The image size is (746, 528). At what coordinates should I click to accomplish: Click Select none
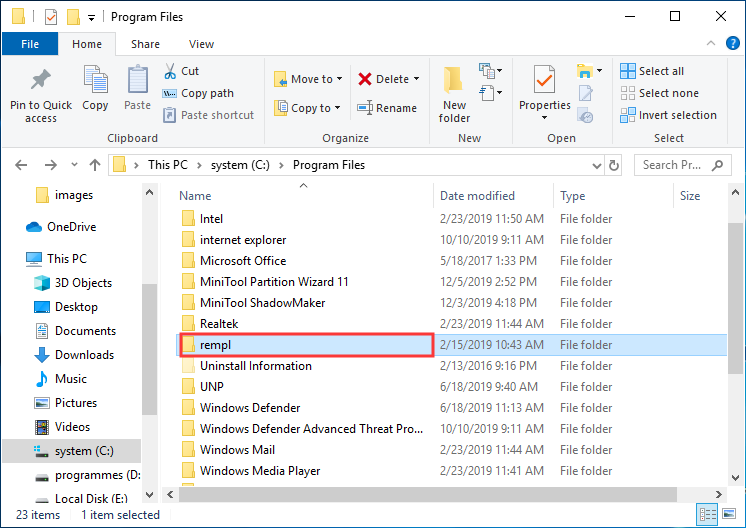click(x=659, y=93)
